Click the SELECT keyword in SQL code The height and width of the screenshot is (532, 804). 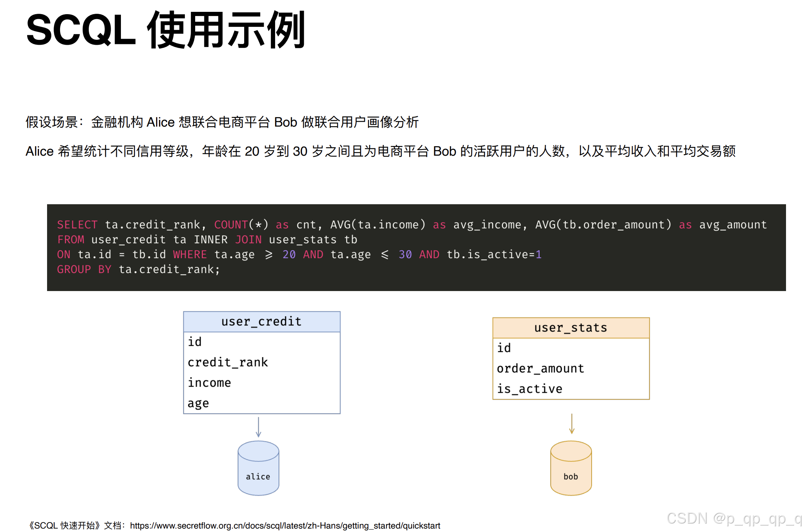point(77,225)
